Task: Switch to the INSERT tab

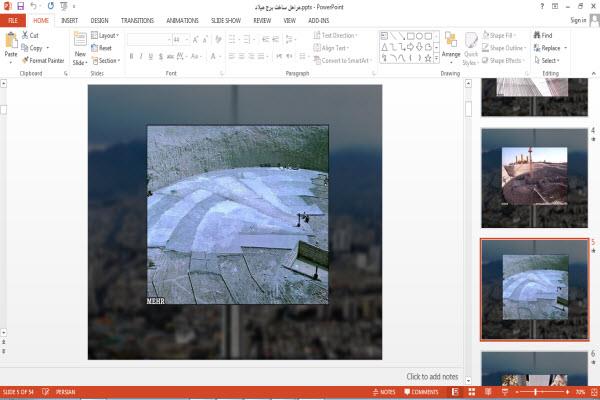Action: tap(69, 20)
